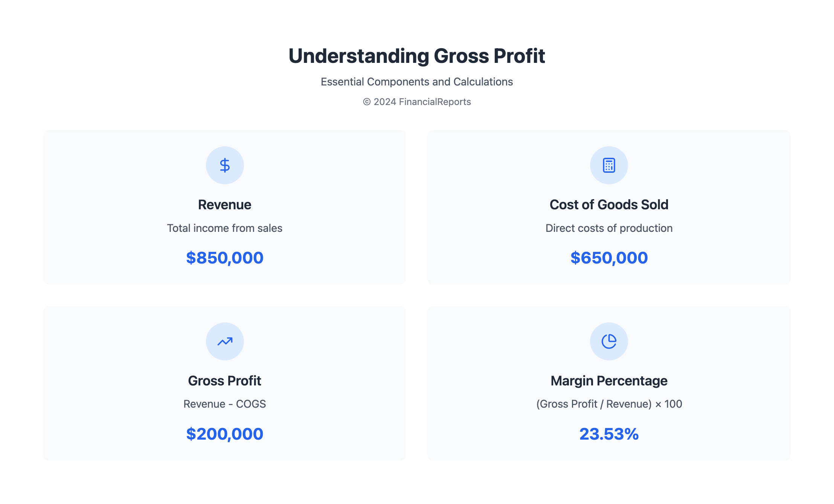Image resolution: width=834 pixels, height=504 pixels.
Task: Click the Gross Profit card title
Action: (x=225, y=381)
